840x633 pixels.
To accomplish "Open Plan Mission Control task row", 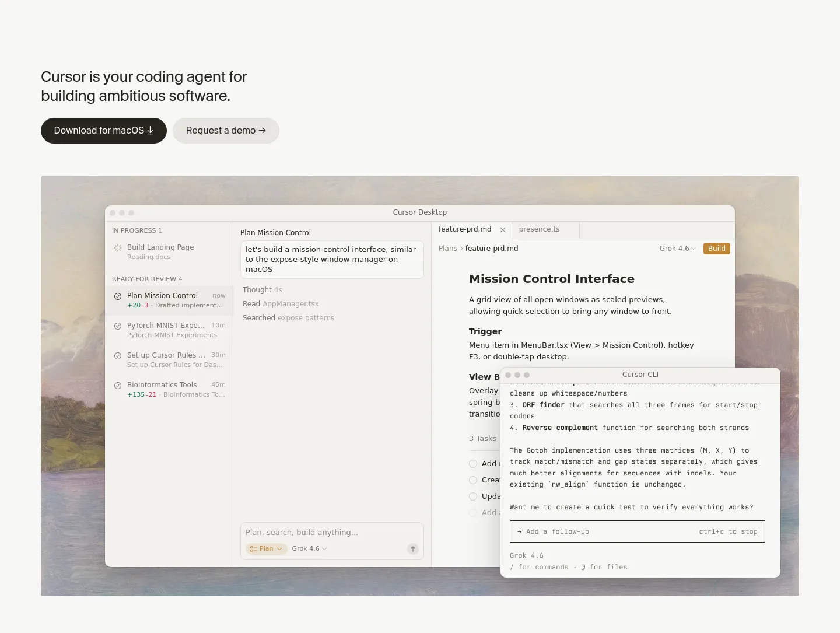I will (169, 300).
